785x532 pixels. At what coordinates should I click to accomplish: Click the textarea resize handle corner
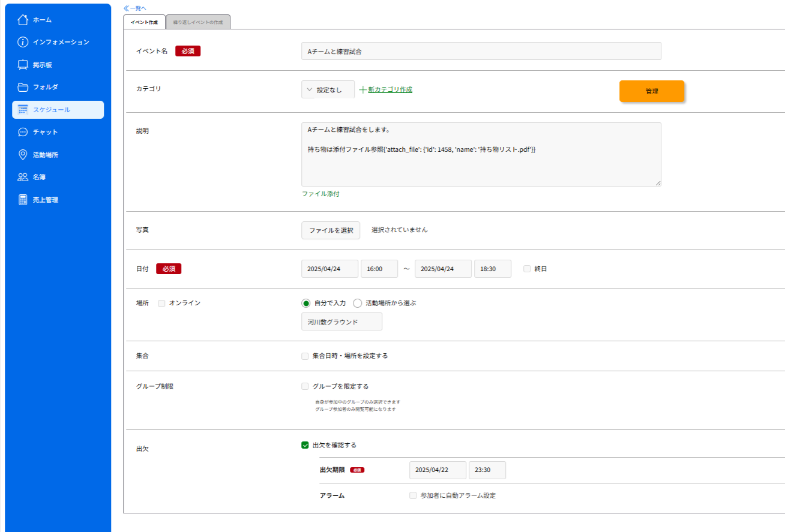pos(658,183)
